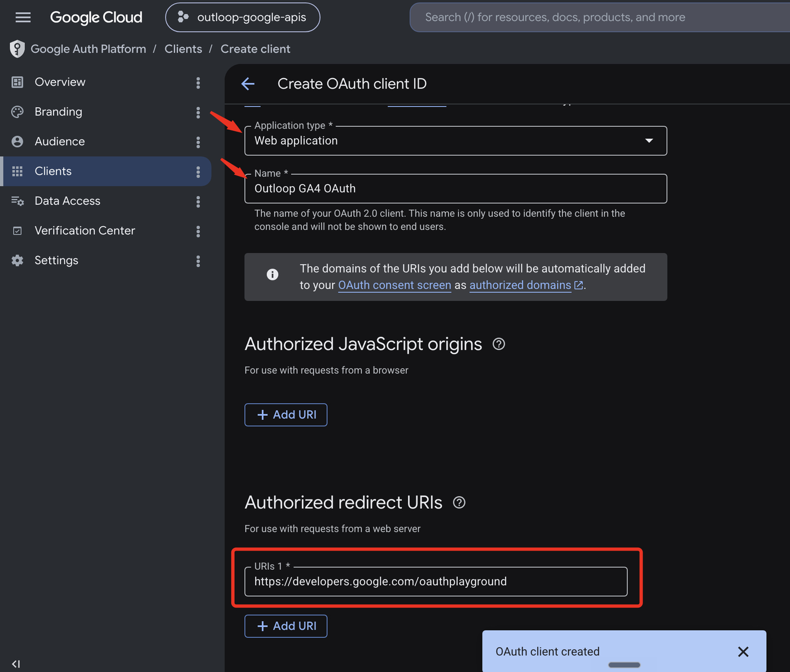This screenshot has height=672, width=790.
Task: Go to Google Auth Platform breadcrumb
Action: point(88,49)
